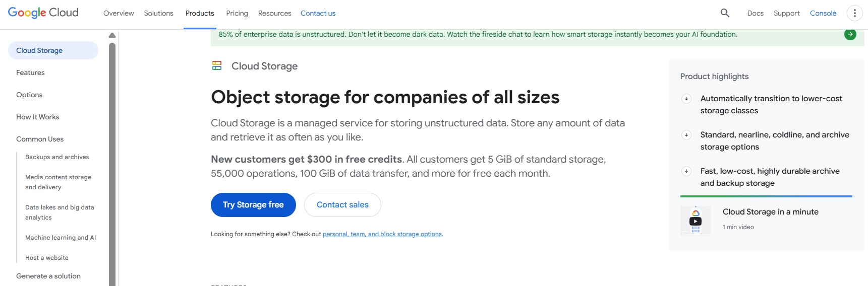Expand the automatically transition to lower-cost highlight

pyautogui.click(x=686, y=99)
